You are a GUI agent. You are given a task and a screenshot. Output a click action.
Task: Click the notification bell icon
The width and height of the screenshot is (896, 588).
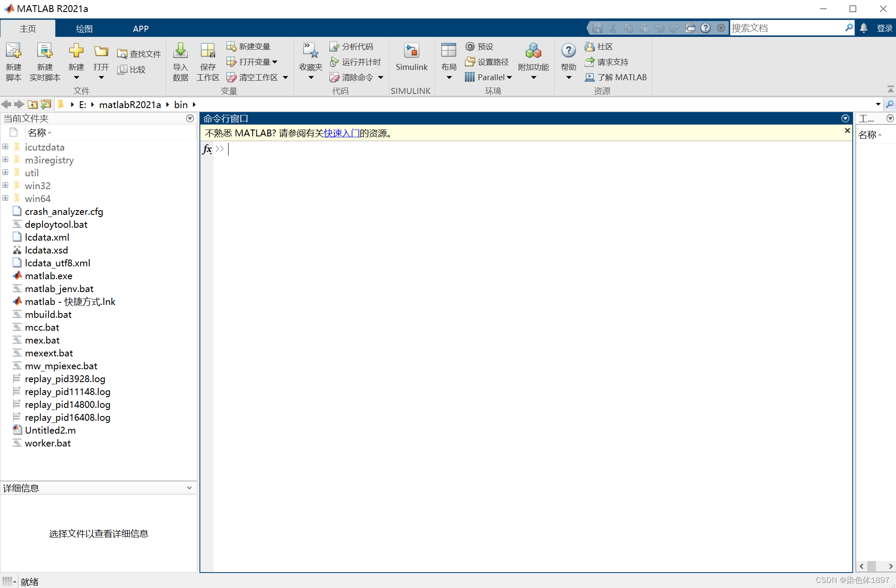[864, 28]
